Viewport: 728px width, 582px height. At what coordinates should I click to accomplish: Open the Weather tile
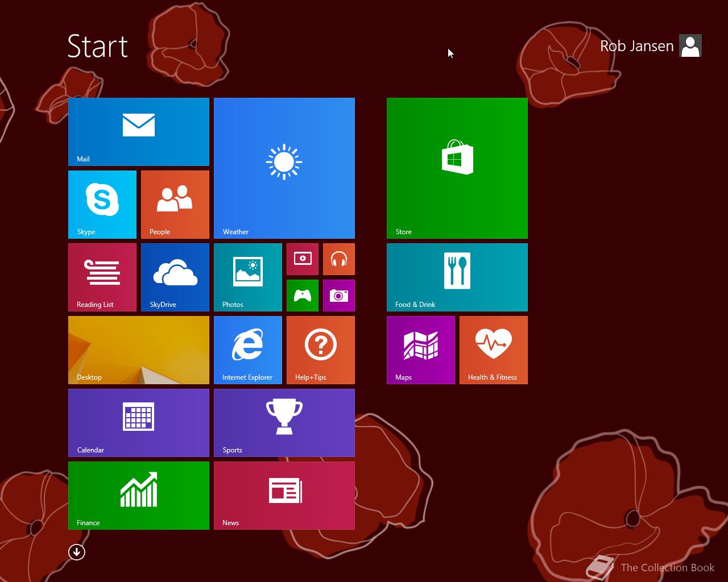284,168
